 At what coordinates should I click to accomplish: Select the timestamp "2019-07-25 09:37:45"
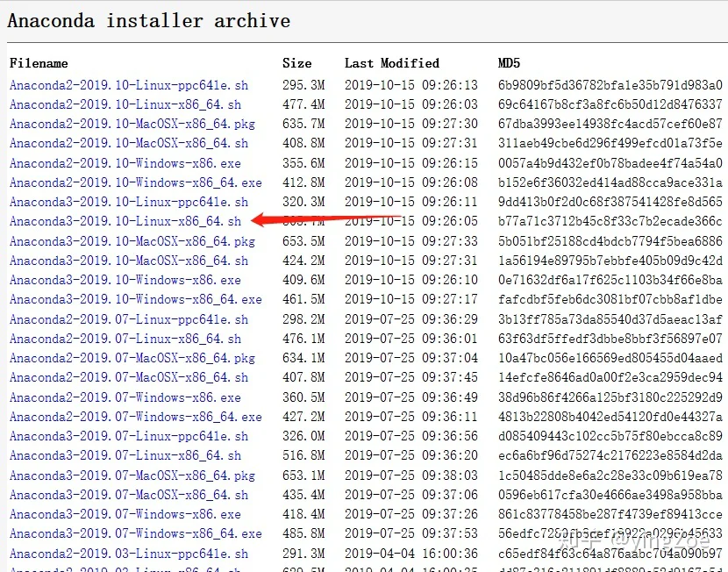[410, 377]
